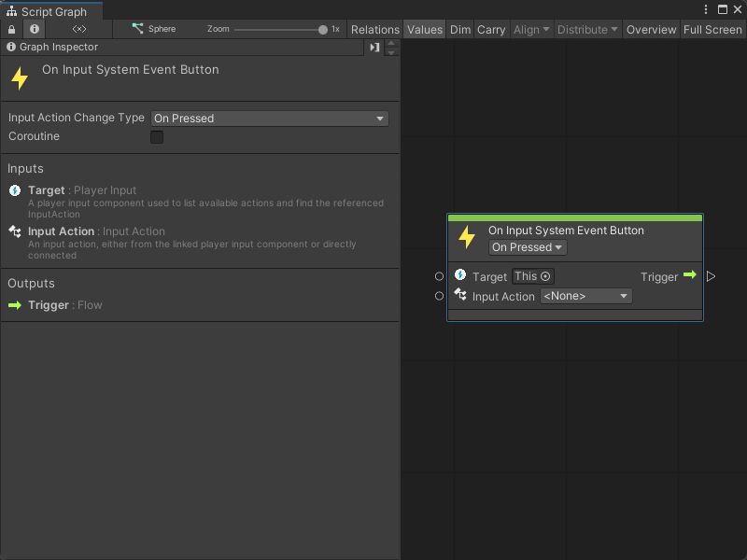The image size is (747, 560).
Task: Click the Target object picker showing This
Action: (530, 275)
